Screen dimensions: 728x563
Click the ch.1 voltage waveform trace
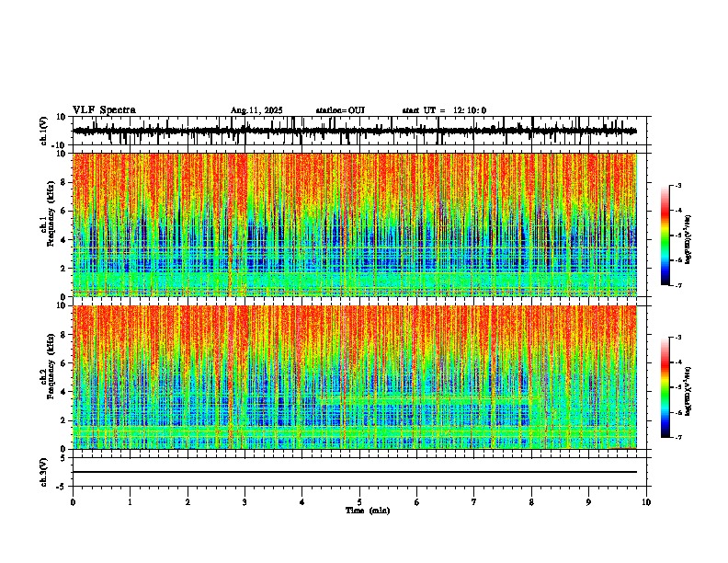(355, 131)
